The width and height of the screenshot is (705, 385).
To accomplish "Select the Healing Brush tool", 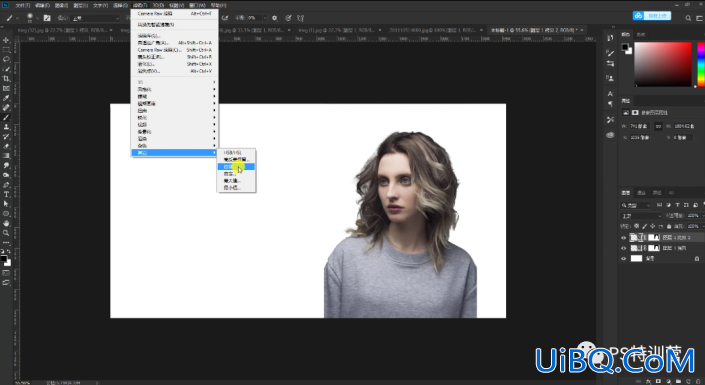I will (x=6, y=108).
